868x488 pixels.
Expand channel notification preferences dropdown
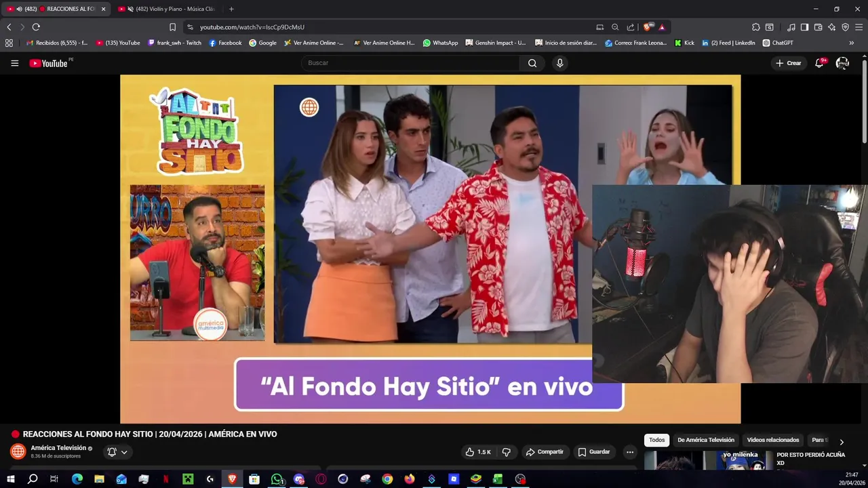pyautogui.click(x=117, y=452)
